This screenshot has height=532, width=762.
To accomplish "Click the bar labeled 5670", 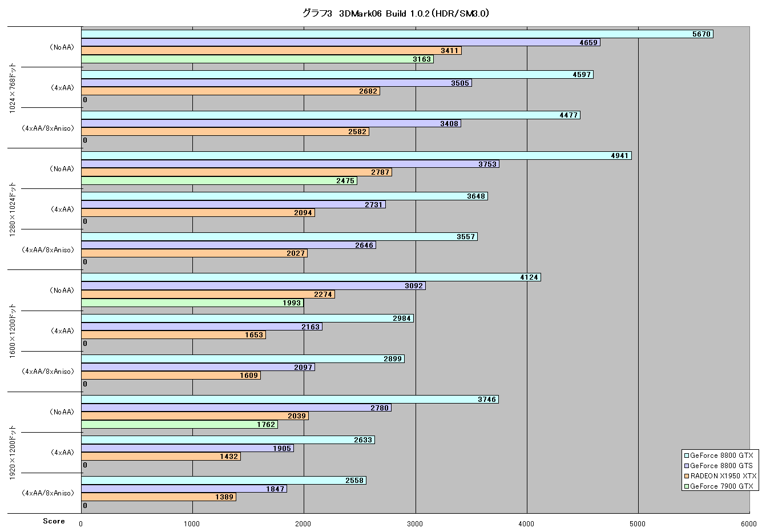I will click(x=397, y=34).
